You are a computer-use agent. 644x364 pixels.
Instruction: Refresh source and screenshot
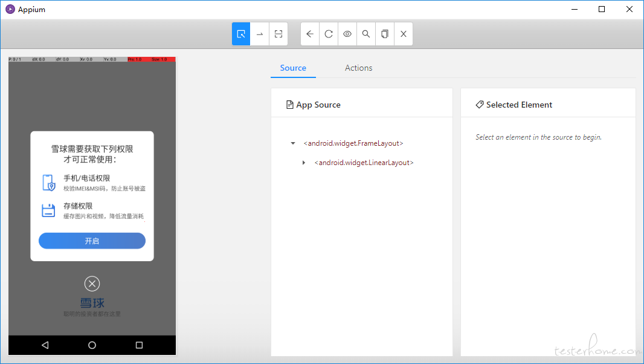tap(329, 34)
